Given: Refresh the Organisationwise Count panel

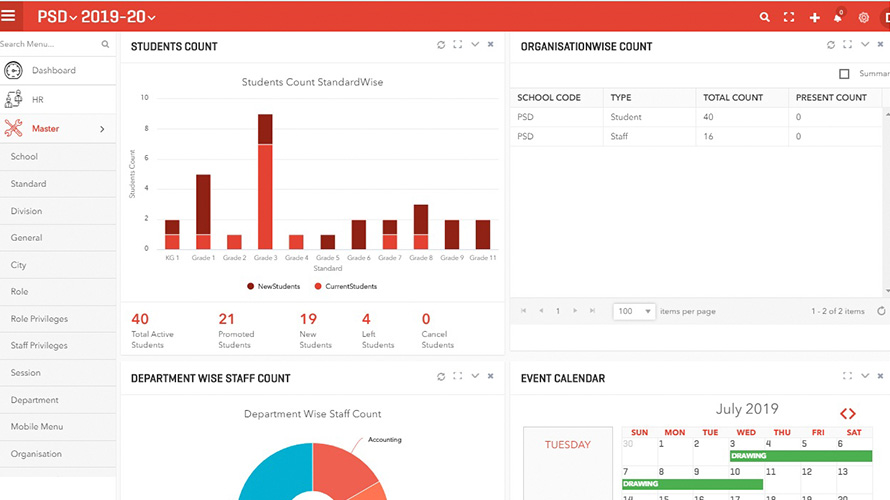Looking at the screenshot, I should coord(831,44).
